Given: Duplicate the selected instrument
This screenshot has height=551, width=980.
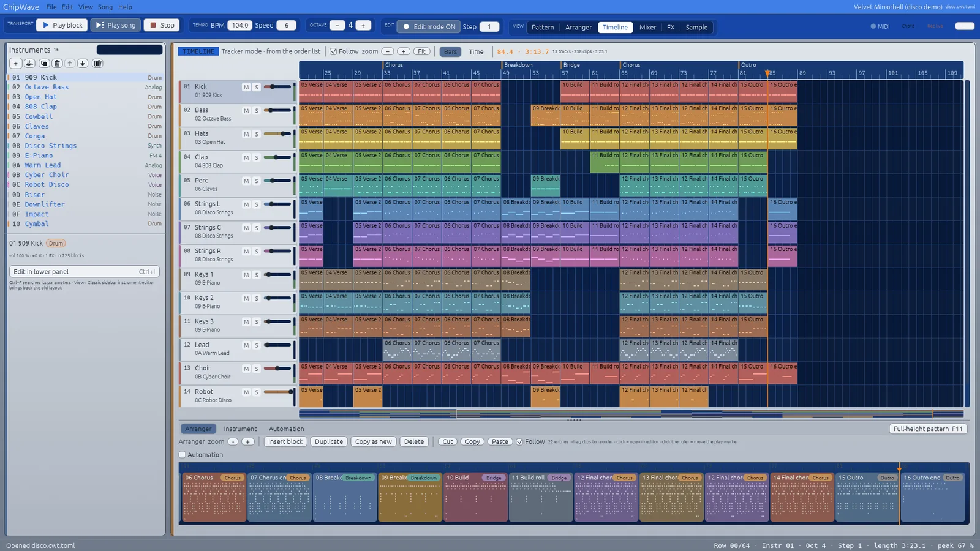Looking at the screenshot, I should (44, 63).
